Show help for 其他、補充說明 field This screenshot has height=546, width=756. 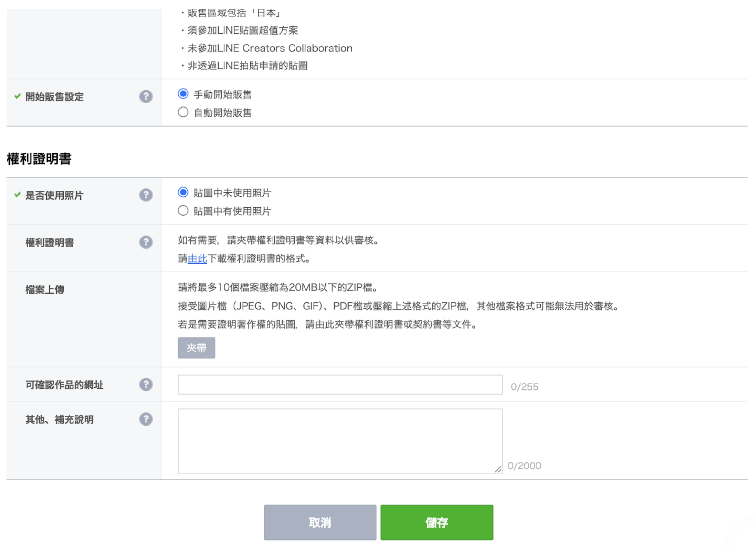coord(146,419)
